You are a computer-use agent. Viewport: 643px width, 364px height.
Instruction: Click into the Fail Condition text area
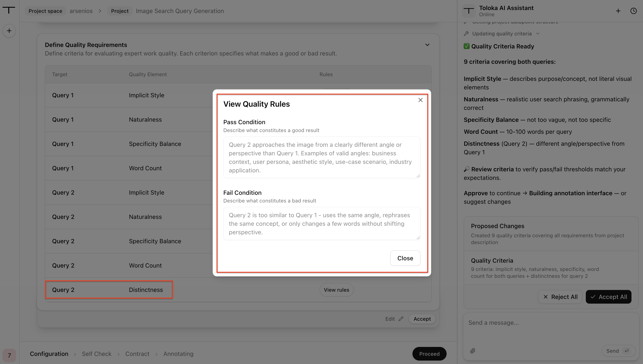tap(322, 224)
